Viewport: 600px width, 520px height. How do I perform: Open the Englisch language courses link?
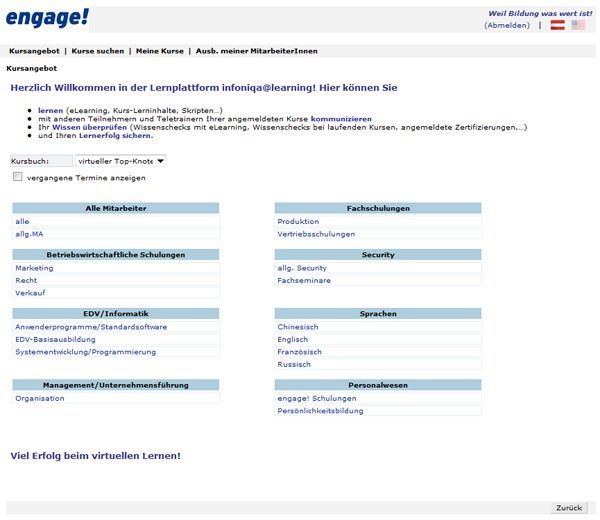[292, 339]
